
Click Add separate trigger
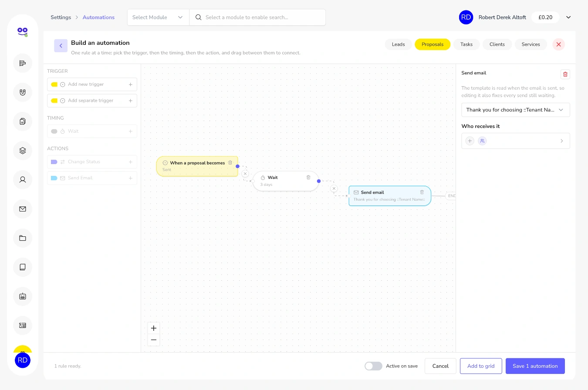click(92, 101)
